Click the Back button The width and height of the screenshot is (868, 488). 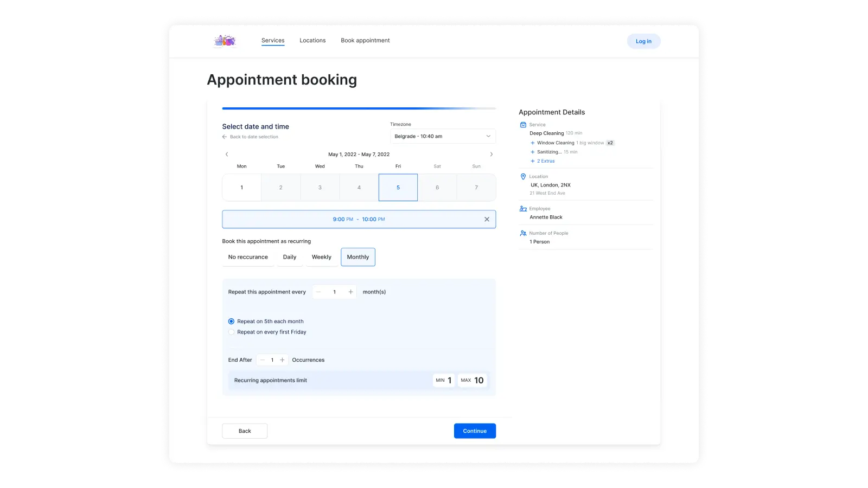click(x=245, y=431)
